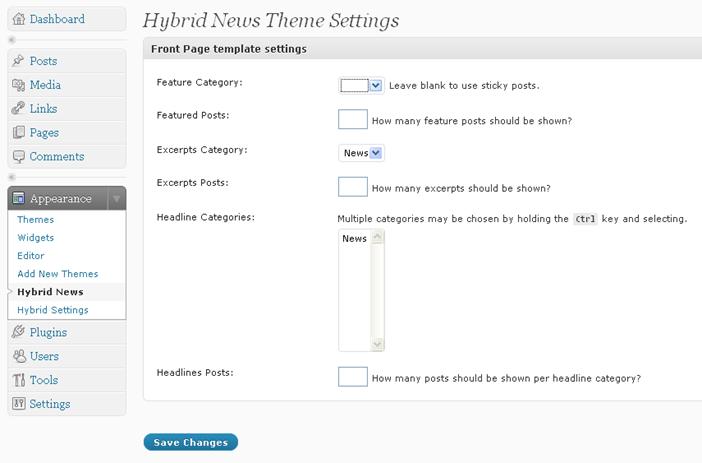Screen dimensions: 702x463
Task: Click the Dashboard house icon
Action: 18,19
